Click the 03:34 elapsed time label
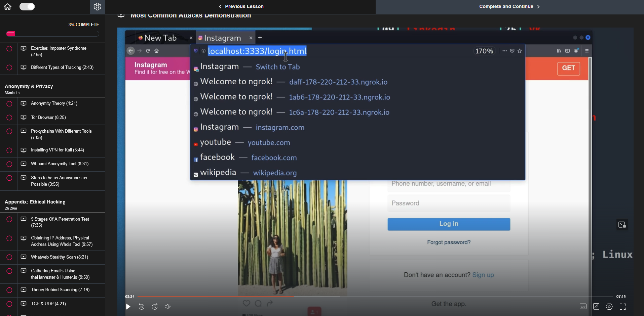This screenshot has width=644, height=316. (130, 297)
